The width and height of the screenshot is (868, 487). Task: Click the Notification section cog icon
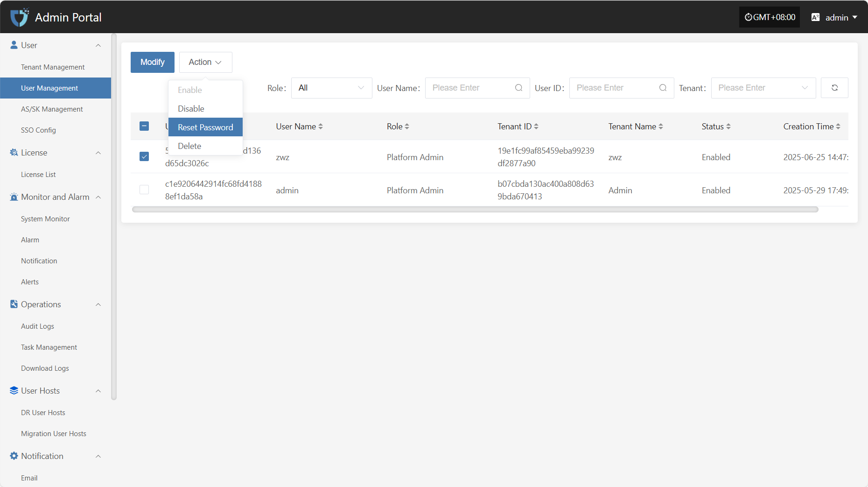pos(14,456)
